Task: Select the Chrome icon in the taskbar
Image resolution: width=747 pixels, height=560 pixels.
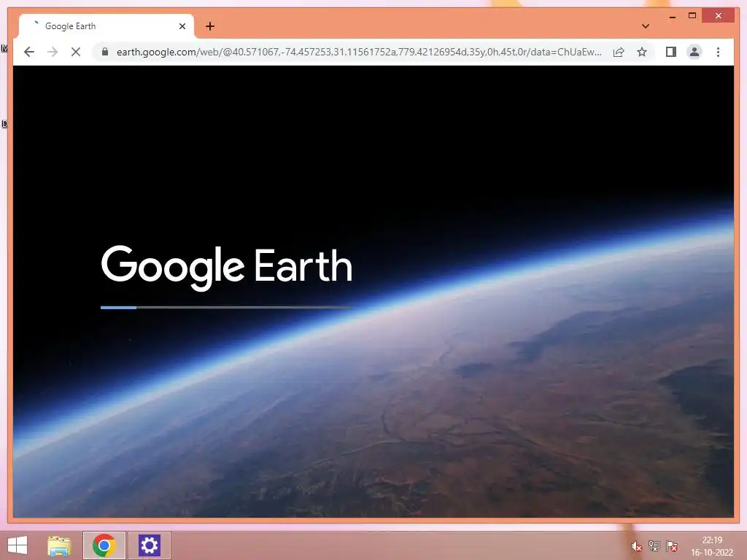Action: [x=104, y=545]
